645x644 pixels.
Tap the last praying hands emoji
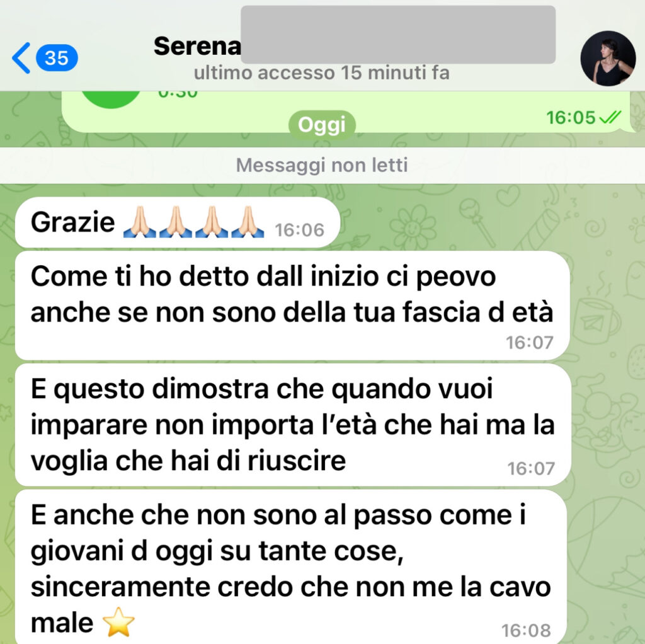coord(248,222)
